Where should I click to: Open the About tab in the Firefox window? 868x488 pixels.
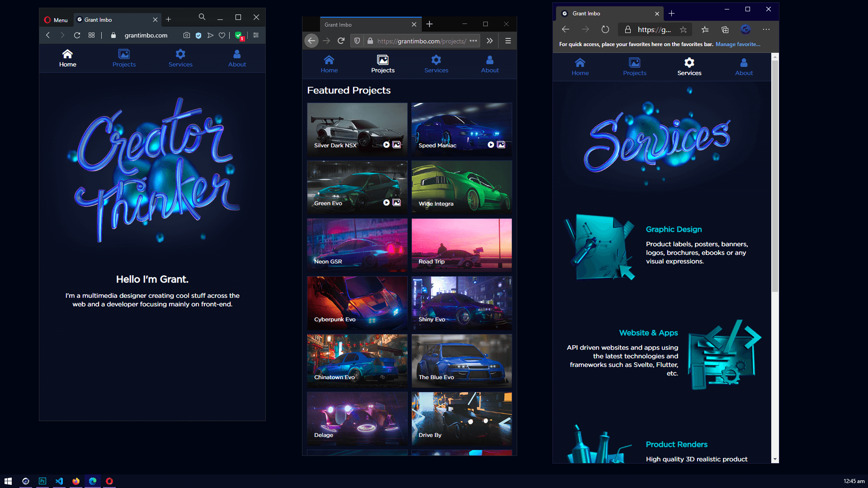490,64
